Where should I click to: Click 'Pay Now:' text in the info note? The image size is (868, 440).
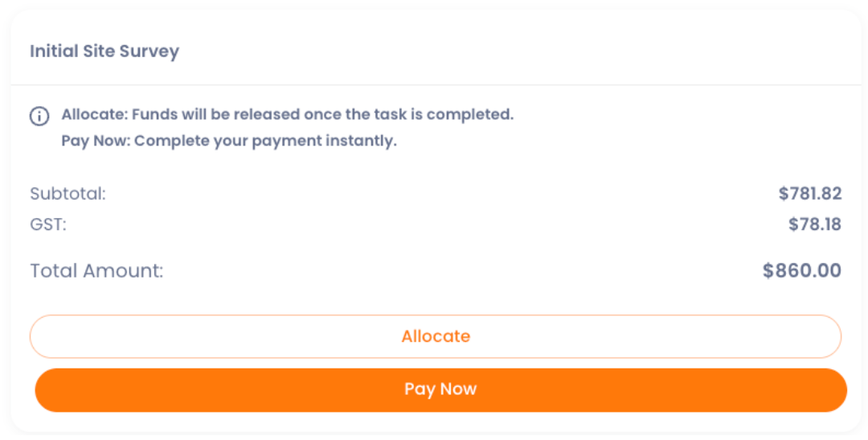coord(96,142)
